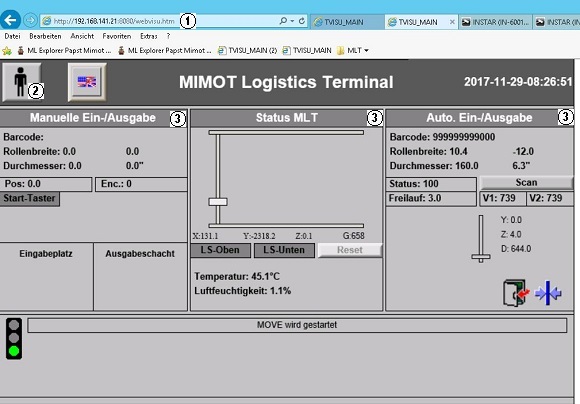Expand the MLT favorites folder
Viewport: 580px width, 404px height.
click(353, 51)
